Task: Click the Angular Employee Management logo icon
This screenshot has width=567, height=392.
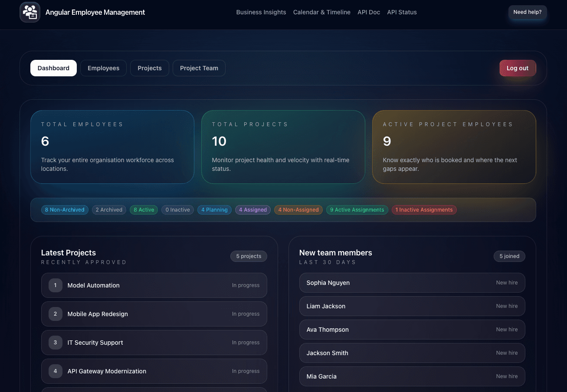Action: [29, 12]
